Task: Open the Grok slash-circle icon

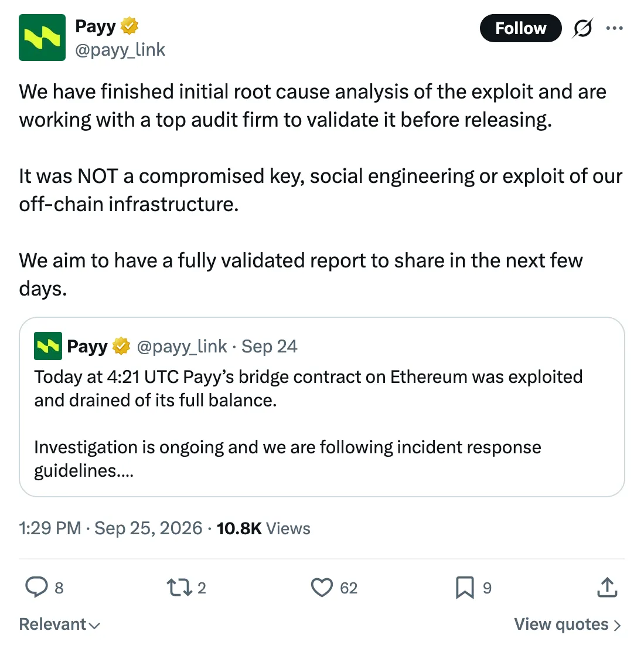Action: (x=583, y=28)
